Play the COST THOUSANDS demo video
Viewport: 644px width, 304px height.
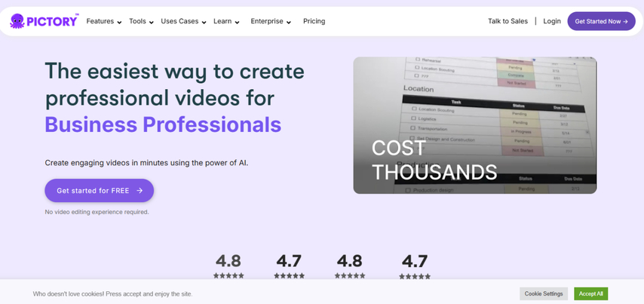(x=475, y=125)
